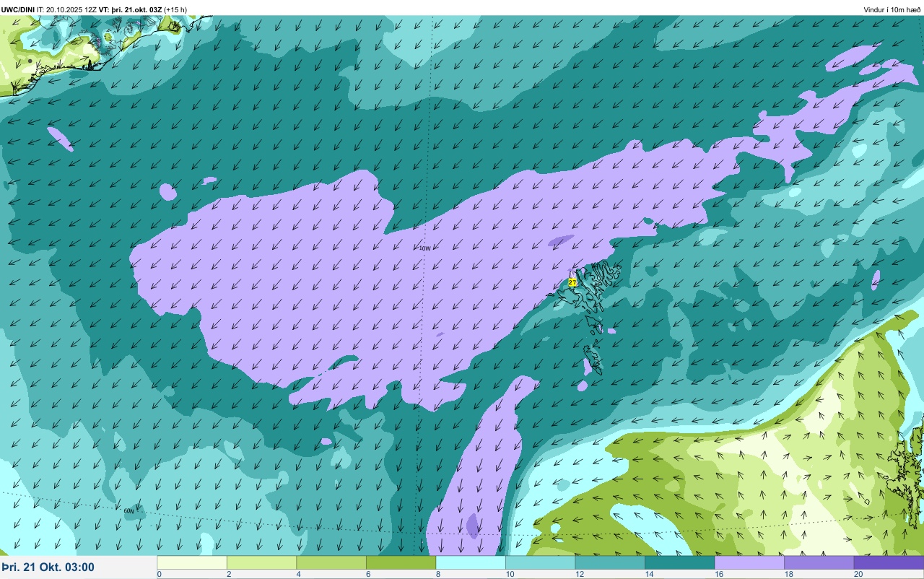This screenshot has height=579, width=924.
Task: Click the '60N' latitude label on map
Action: (x=128, y=510)
